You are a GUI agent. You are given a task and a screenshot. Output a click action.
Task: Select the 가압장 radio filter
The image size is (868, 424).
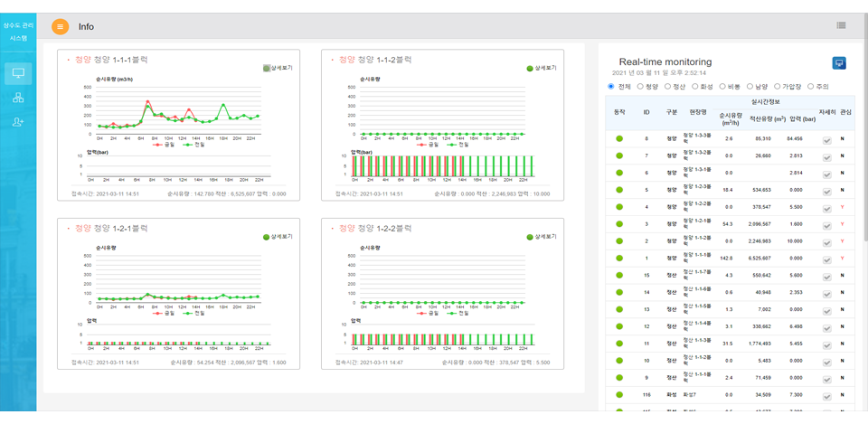778,87
